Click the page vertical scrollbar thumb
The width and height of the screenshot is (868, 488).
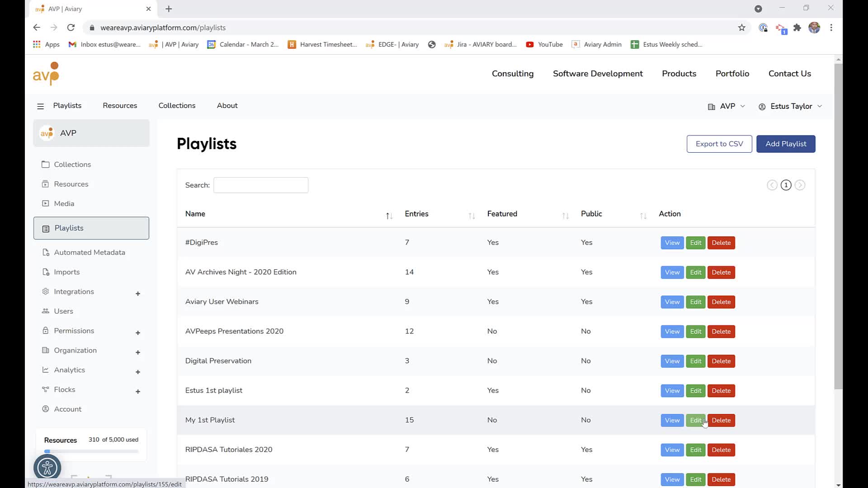click(838, 226)
